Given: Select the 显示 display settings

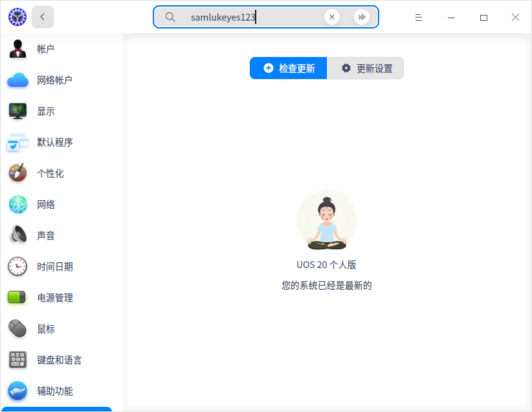Looking at the screenshot, I should pos(57,111).
